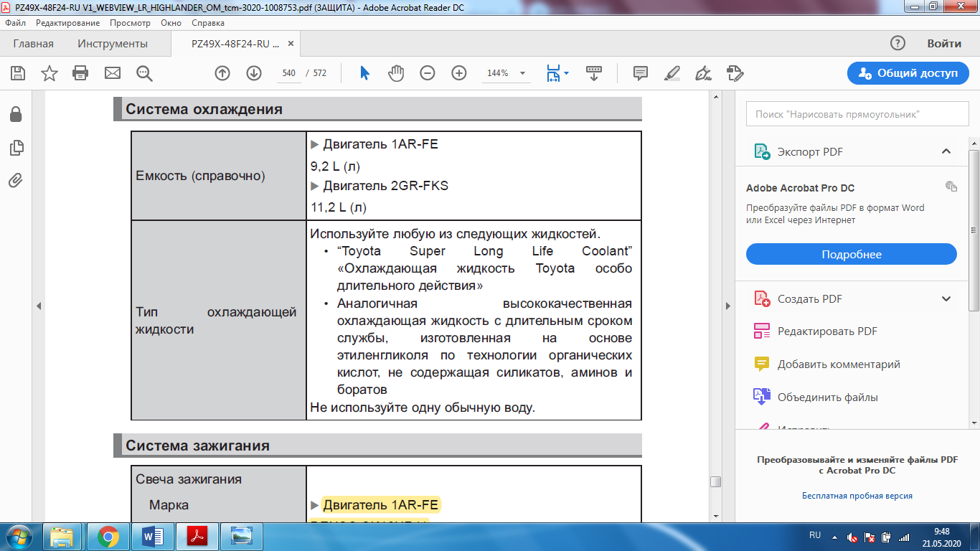This screenshot has width=980, height=551.
Task: Collapse the right tools pane arrow
Action: (728, 306)
